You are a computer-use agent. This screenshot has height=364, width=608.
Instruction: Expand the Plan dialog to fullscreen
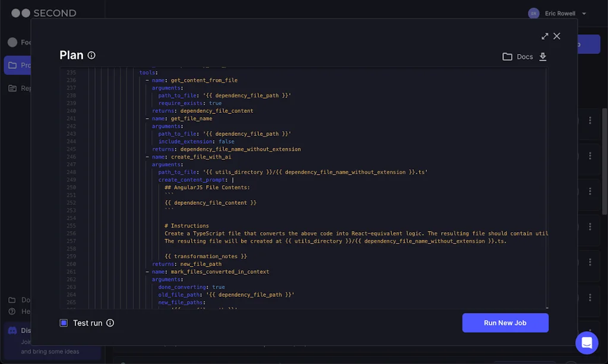pos(545,36)
